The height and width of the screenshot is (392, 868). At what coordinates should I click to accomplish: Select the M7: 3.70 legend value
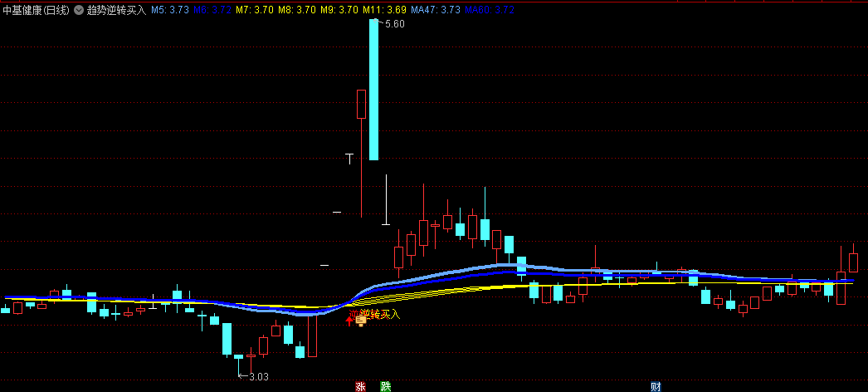(x=255, y=10)
